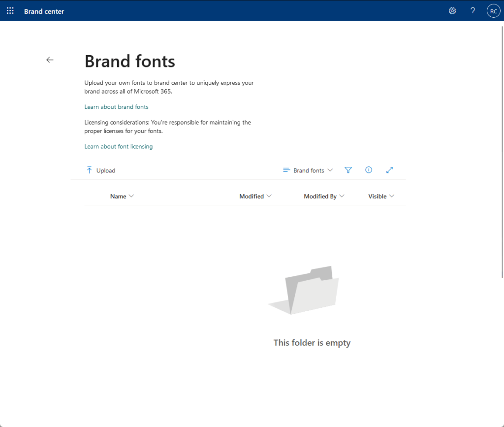The height and width of the screenshot is (427, 504).
Task: Open the Modified column dropdown
Action: pyautogui.click(x=255, y=196)
